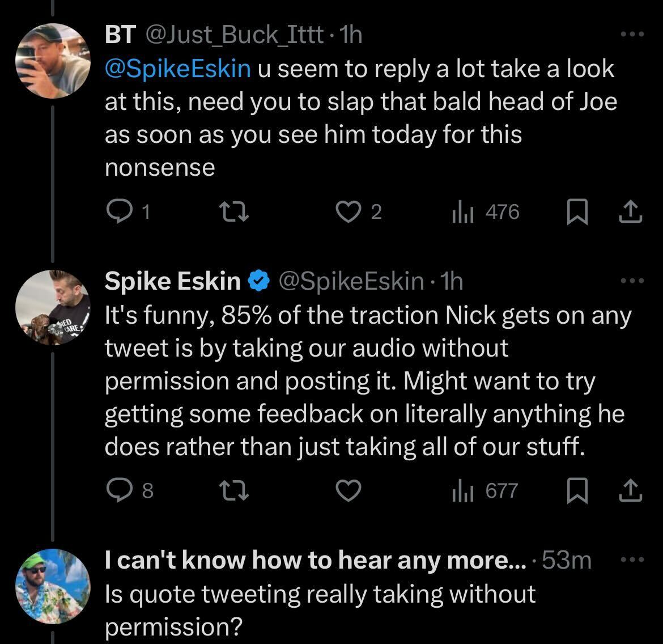
Task: Bookmark BT's tweet
Action: click(x=577, y=213)
